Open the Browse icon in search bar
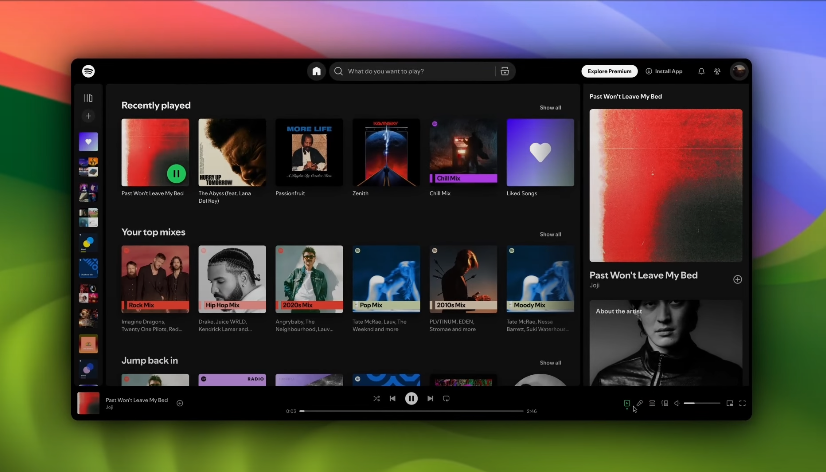Image resolution: width=826 pixels, height=472 pixels. 505,71
